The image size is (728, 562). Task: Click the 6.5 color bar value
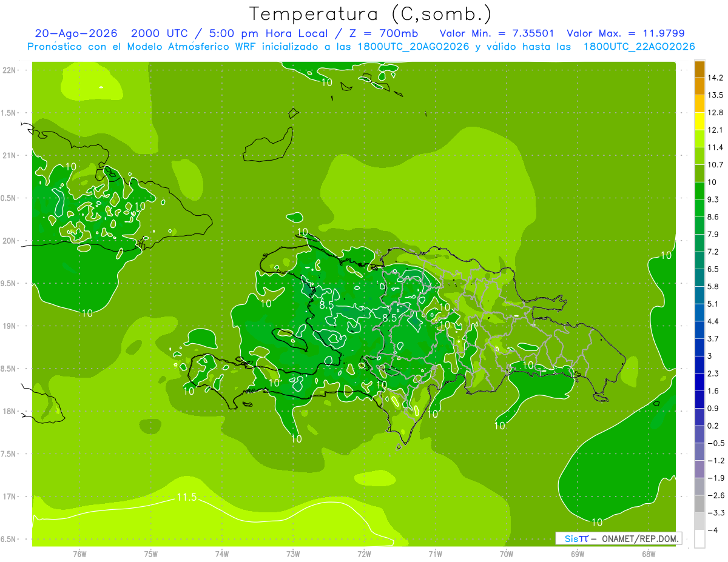click(x=713, y=269)
